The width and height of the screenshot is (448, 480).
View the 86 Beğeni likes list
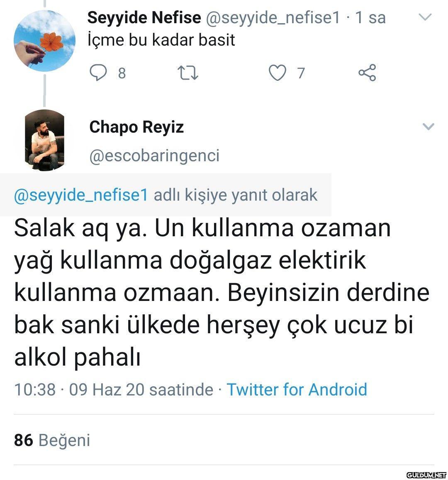(x=52, y=440)
